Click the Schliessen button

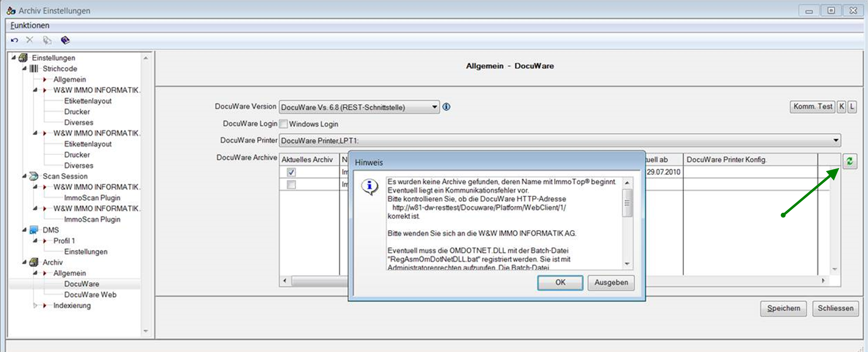[x=836, y=308]
